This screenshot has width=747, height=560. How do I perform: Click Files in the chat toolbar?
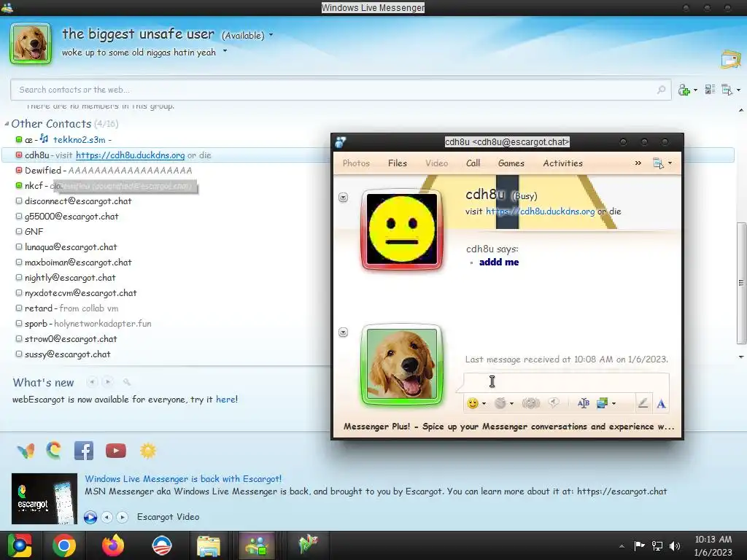pyautogui.click(x=398, y=163)
